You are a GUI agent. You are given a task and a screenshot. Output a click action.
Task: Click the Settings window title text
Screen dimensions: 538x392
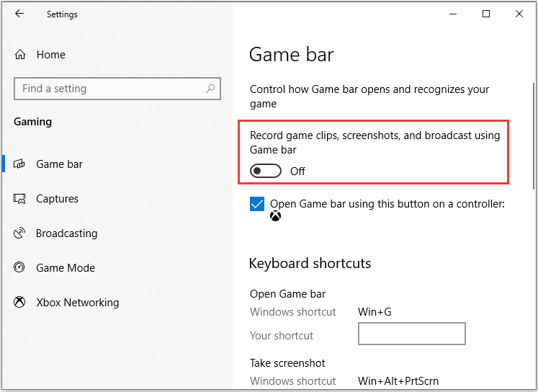click(x=62, y=14)
